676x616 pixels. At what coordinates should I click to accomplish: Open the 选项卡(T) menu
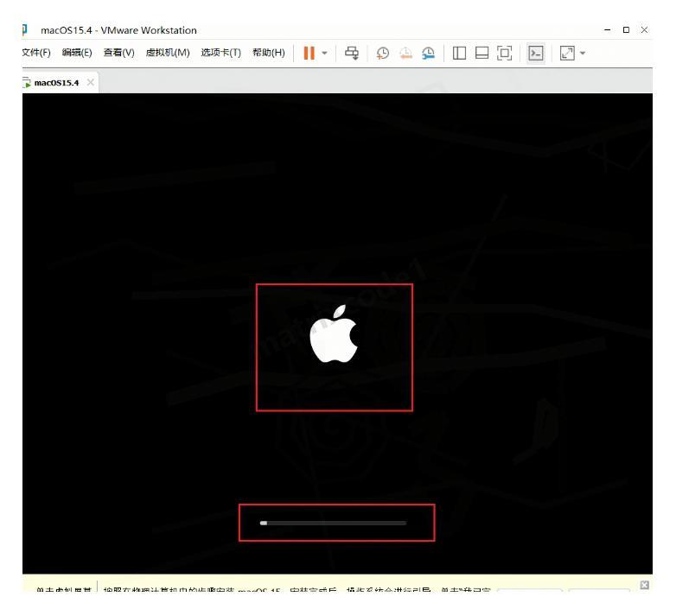tap(220, 53)
